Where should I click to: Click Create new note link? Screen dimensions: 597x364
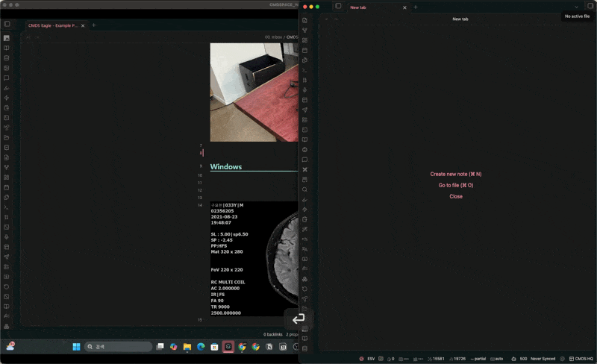(456, 174)
